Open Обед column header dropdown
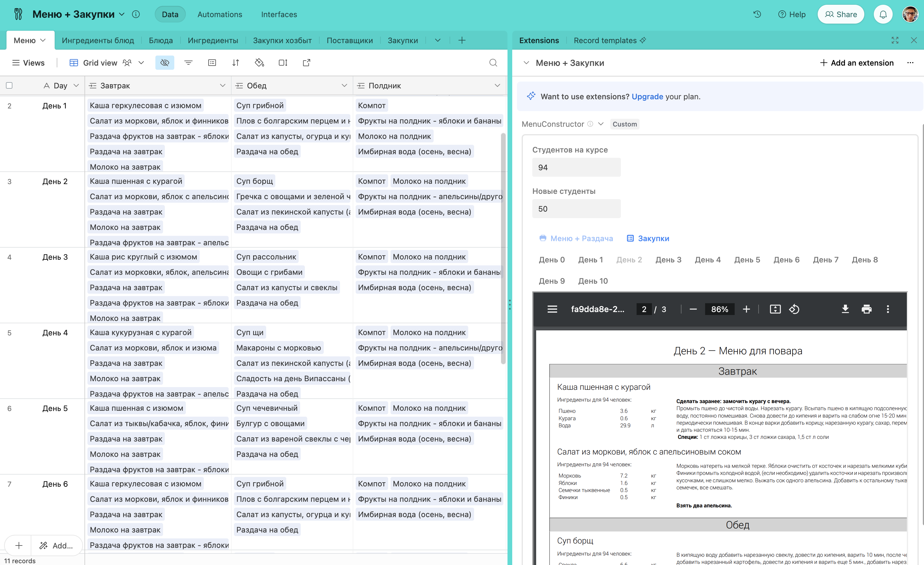The width and height of the screenshot is (924, 565). coord(344,85)
